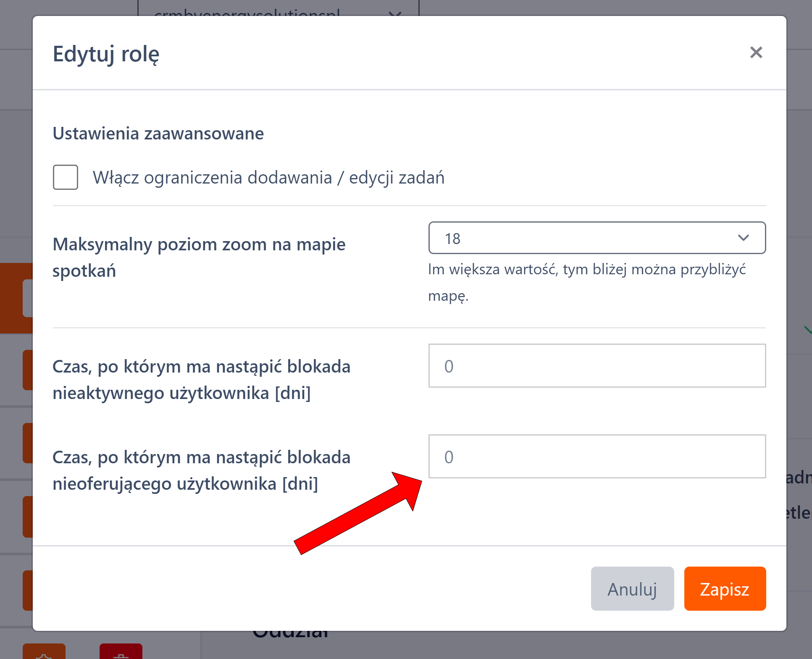Focus the inactive user lock days field
The width and height of the screenshot is (812, 659).
[x=597, y=366]
